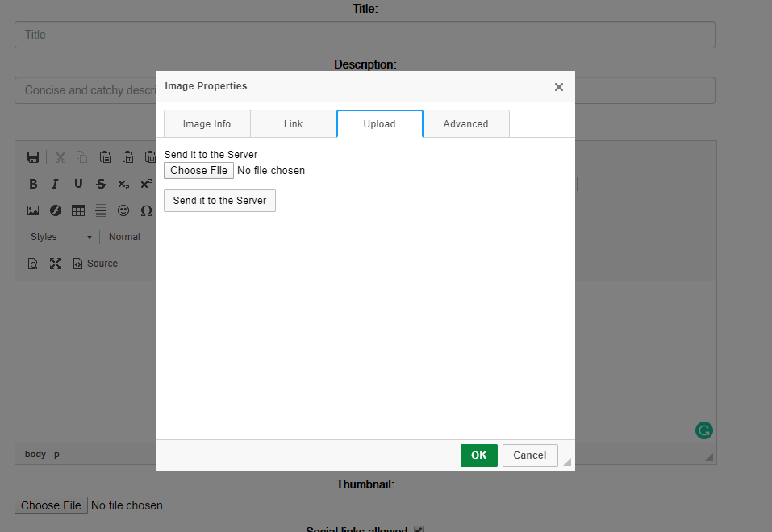
Task: Switch to the Link tab
Action: 293,124
